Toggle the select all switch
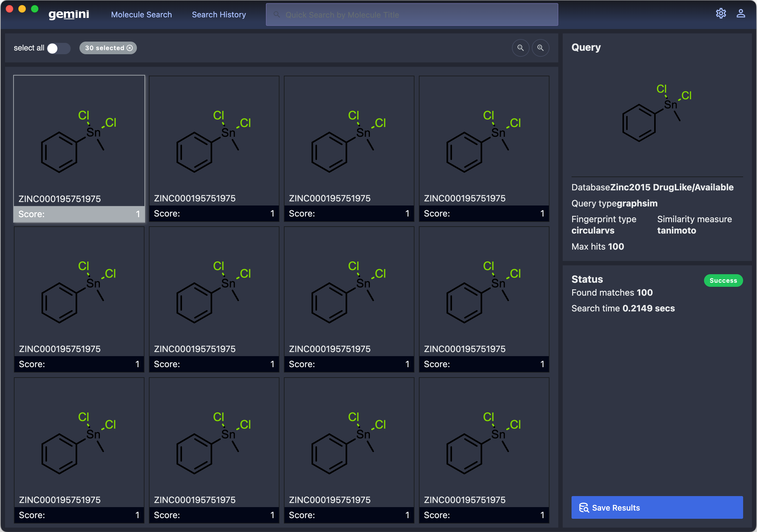The image size is (757, 532). 58,48
